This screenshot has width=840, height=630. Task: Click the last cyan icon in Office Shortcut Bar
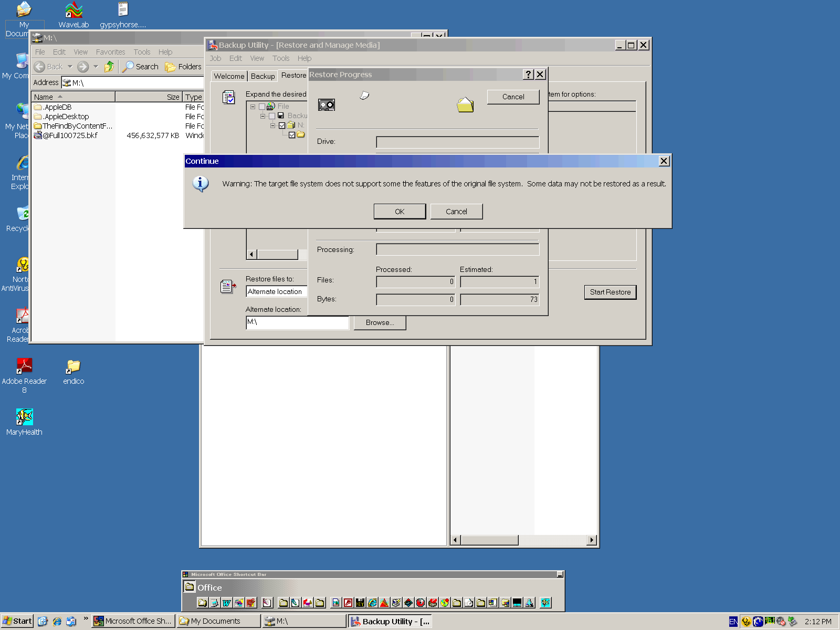click(546, 603)
